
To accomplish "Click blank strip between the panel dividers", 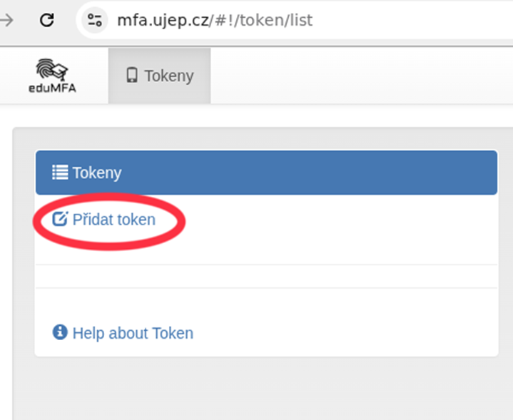I will (x=266, y=276).
